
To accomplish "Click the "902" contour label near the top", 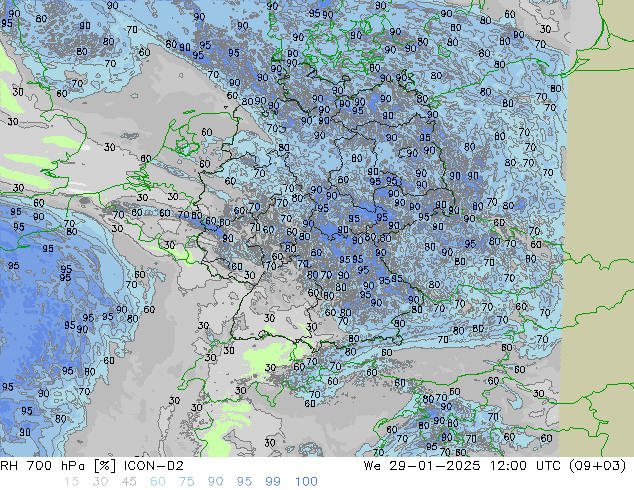I will click(404, 78).
